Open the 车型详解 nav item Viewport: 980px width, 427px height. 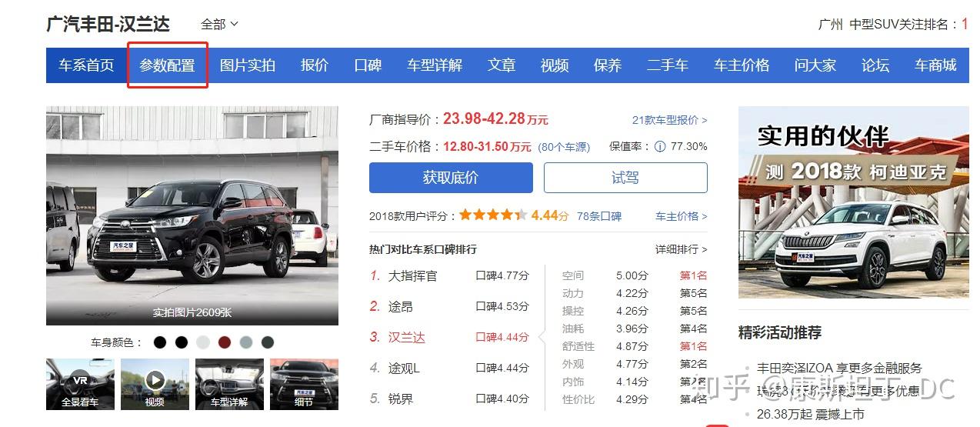435,65
